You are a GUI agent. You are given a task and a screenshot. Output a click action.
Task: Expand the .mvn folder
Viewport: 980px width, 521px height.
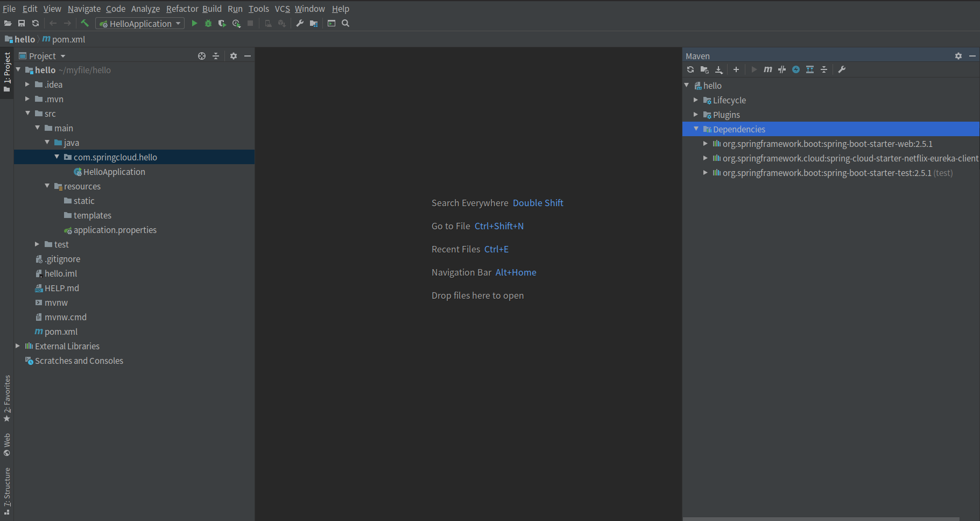coord(27,99)
